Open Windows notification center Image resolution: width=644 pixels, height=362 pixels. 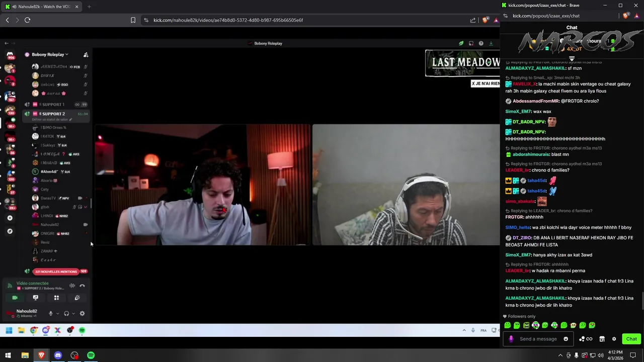[633, 355]
